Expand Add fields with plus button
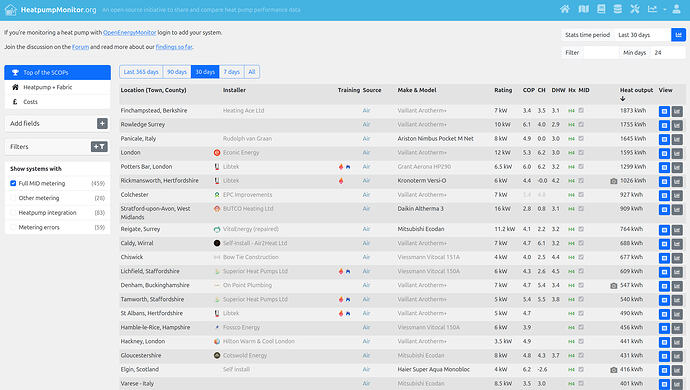690x390 pixels. click(102, 124)
